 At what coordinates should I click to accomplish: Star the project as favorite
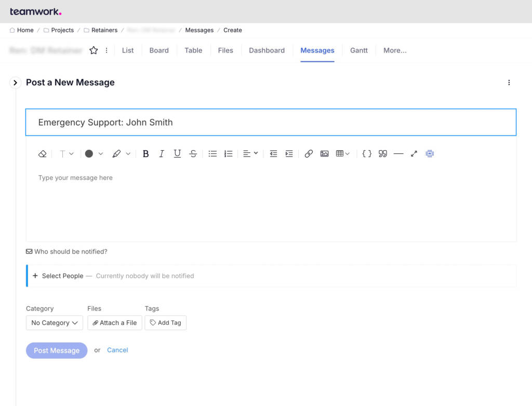point(94,50)
